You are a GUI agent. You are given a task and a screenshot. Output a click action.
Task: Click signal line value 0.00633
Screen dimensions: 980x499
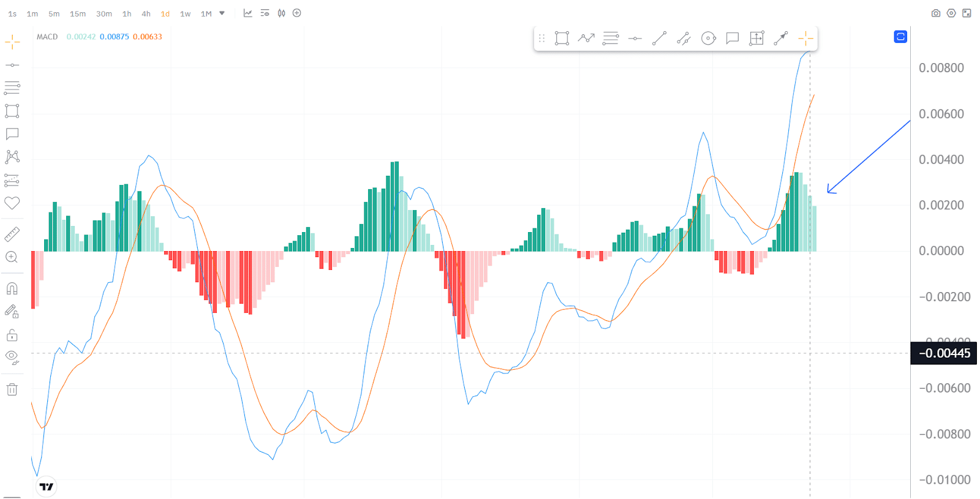pyautogui.click(x=148, y=37)
